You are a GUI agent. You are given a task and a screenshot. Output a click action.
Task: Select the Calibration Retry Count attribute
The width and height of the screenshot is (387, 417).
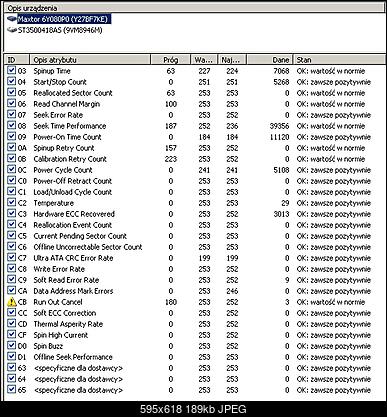tap(70, 159)
